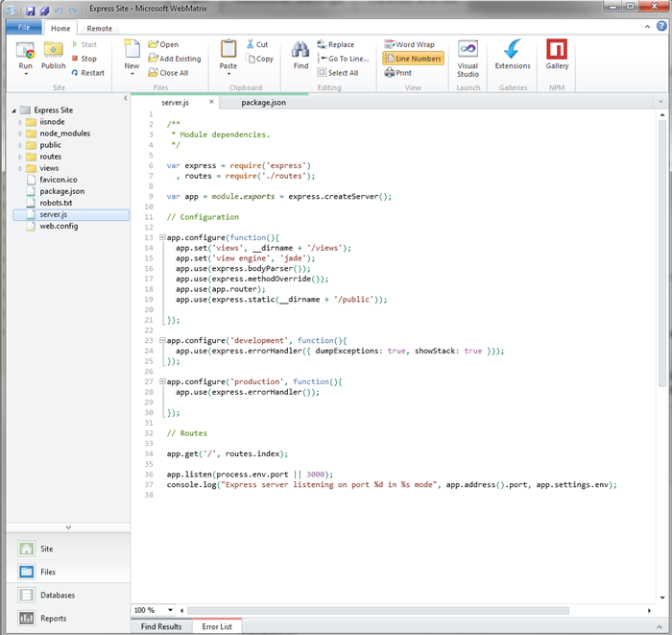Toggle Line Numbers display
The image size is (672, 635).
(x=413, y=59)
